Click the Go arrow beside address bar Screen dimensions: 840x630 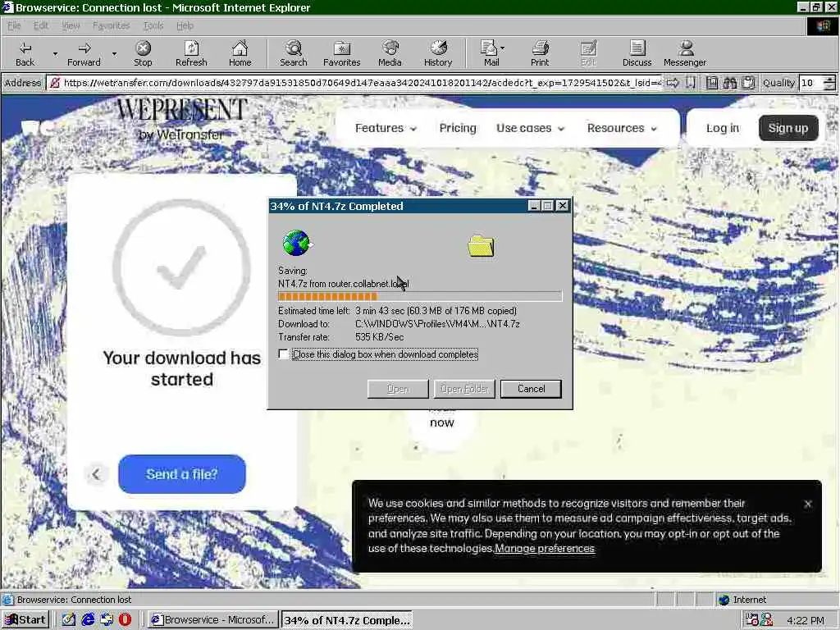pyautogui.click(x=673, y=83)
